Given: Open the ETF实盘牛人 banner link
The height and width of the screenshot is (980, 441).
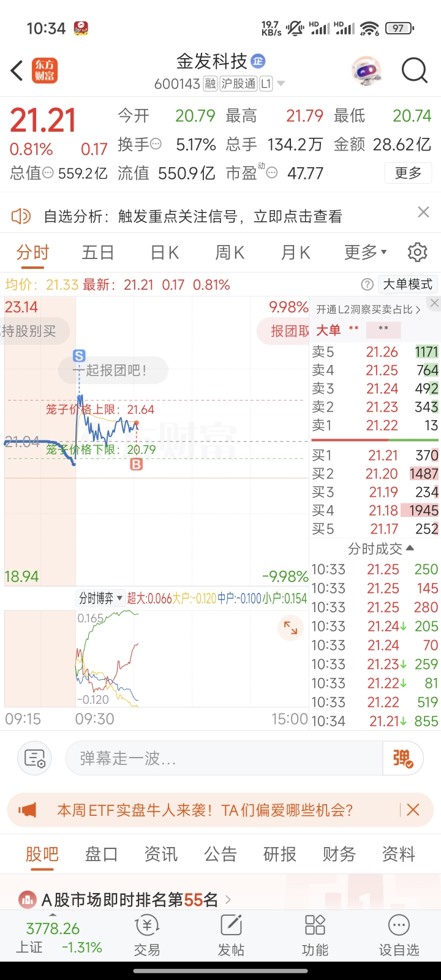Looking at the screenshot, I should pyautogui.click(x=205, y=810).
